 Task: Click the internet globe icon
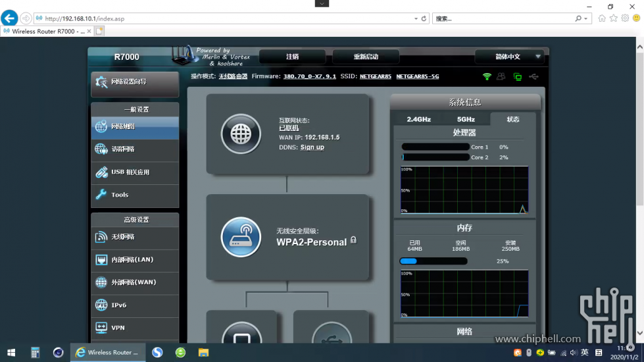pos(241,134)
